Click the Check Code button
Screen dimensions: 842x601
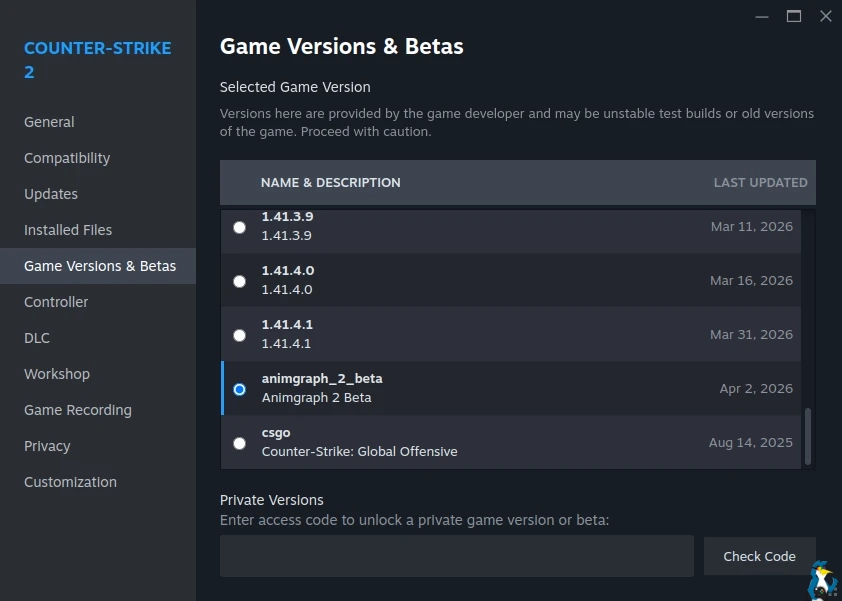pyautogui.click(x=759, y=556)
